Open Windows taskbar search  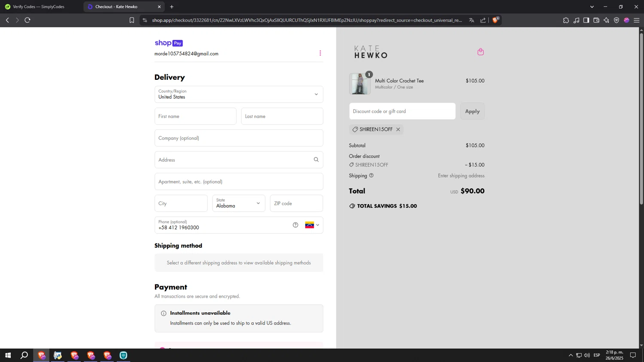24,355
